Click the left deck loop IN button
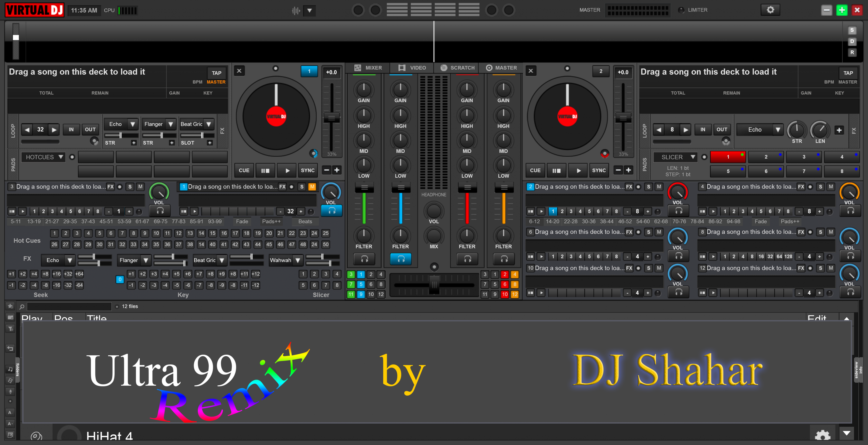This screenshot has height=445, width=868. tap(71, 129)
